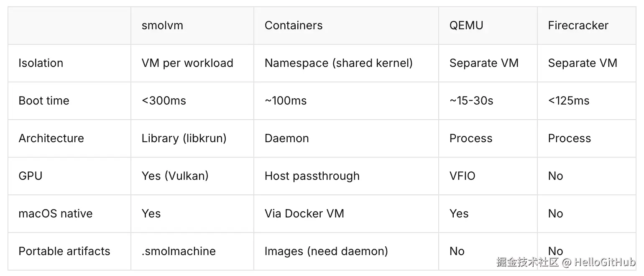Click the macOS native row label
The height and width of the screenshot is (276, 644).
[56, 214]
